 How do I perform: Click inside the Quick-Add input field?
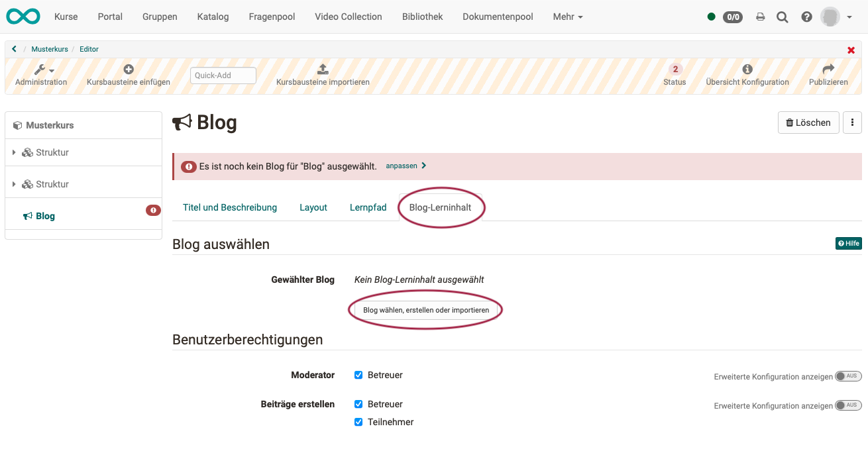pyautogui.click(x=223, y=75)
